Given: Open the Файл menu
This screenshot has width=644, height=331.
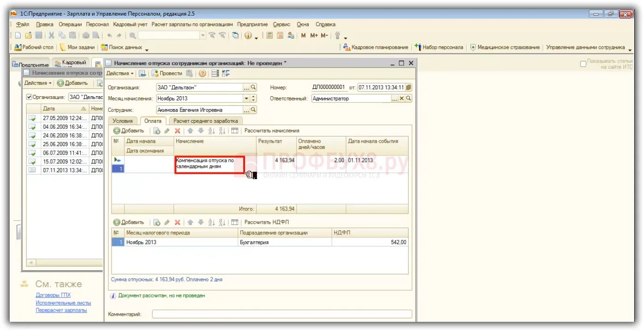Looking at the screenshot, I should point(23,24).
